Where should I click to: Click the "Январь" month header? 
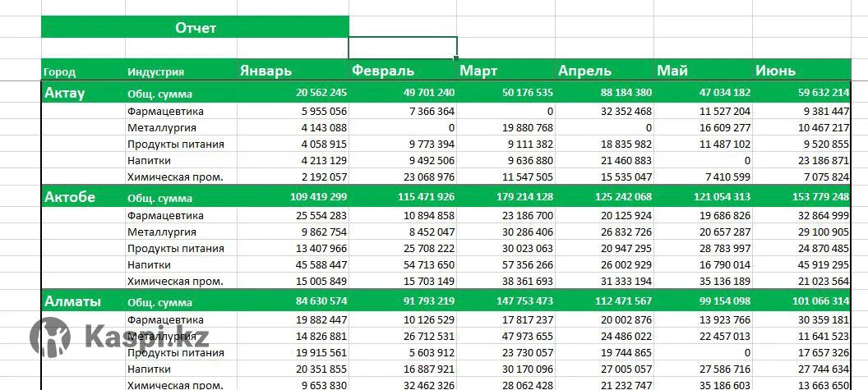(x=265, y=71)
